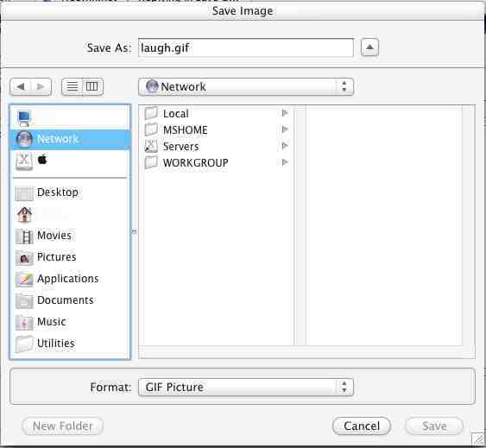Screen dimensions: 486x448
Task: Click the Desktop icon in the sidebar
Action: click(24, 193)
